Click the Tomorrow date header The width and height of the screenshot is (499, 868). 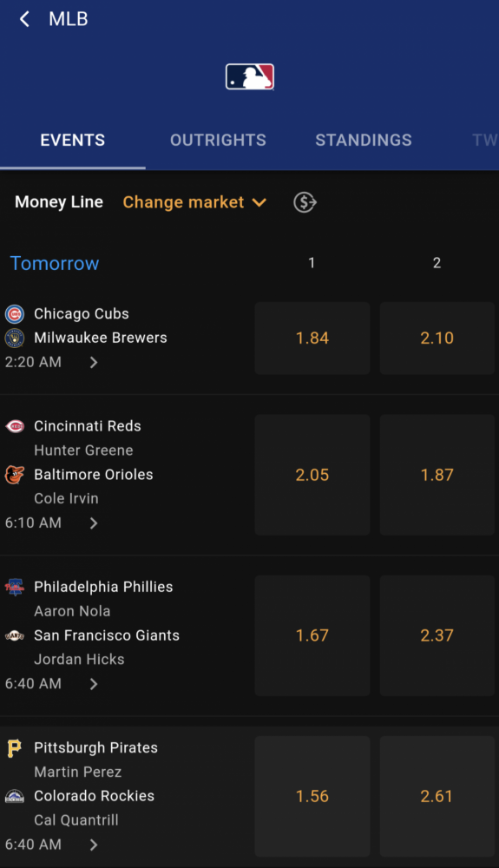(x=55, y=263)
